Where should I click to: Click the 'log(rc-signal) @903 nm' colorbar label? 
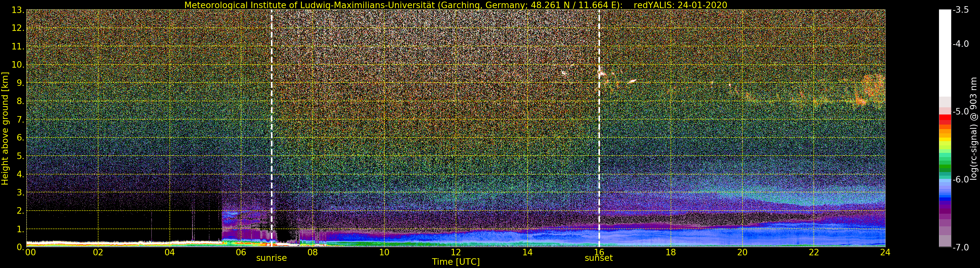pyautogui.click(x=973, y=128)
